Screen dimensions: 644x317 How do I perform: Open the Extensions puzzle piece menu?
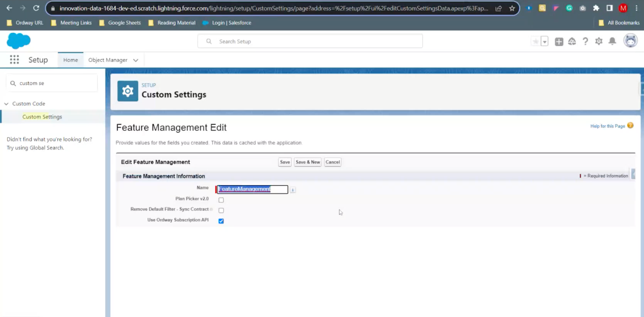[596, 8]
